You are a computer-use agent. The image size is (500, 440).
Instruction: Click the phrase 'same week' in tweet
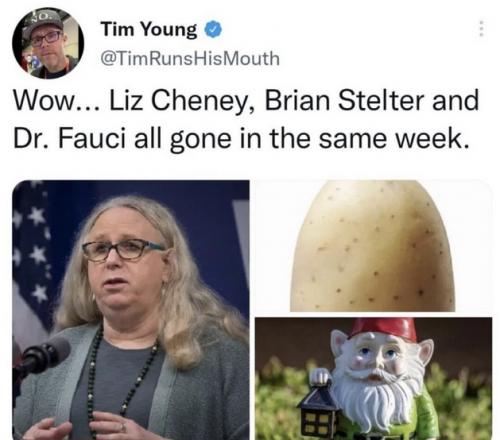pos(391,138)
